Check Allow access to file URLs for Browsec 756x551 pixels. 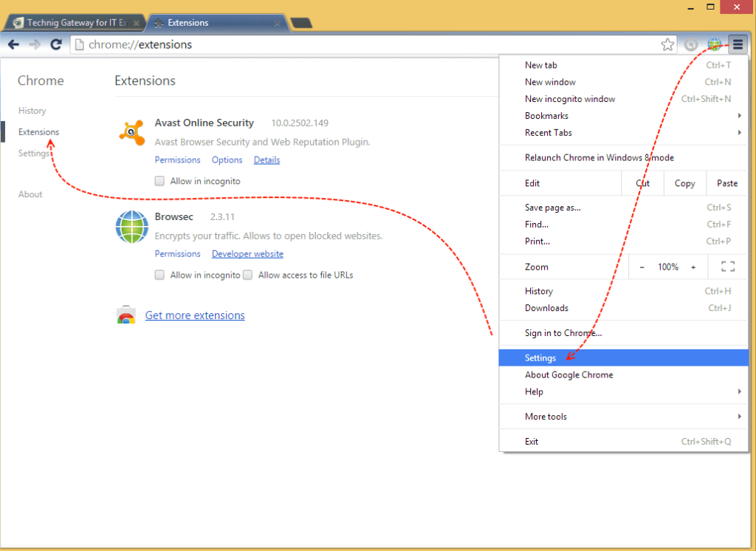(x=247, y=274)
